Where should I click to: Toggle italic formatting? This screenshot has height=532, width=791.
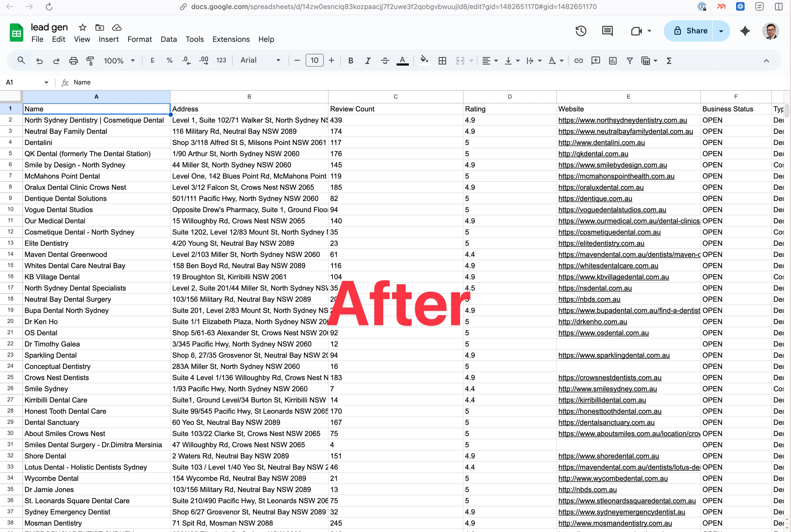368,61
